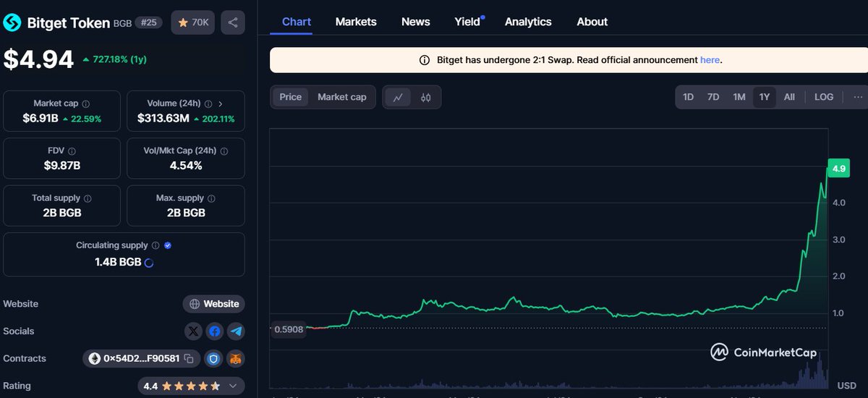The height and width of the screenshot is (398, 868).
Task: Click the info icon in swap announcement banner
Action: 425,60
